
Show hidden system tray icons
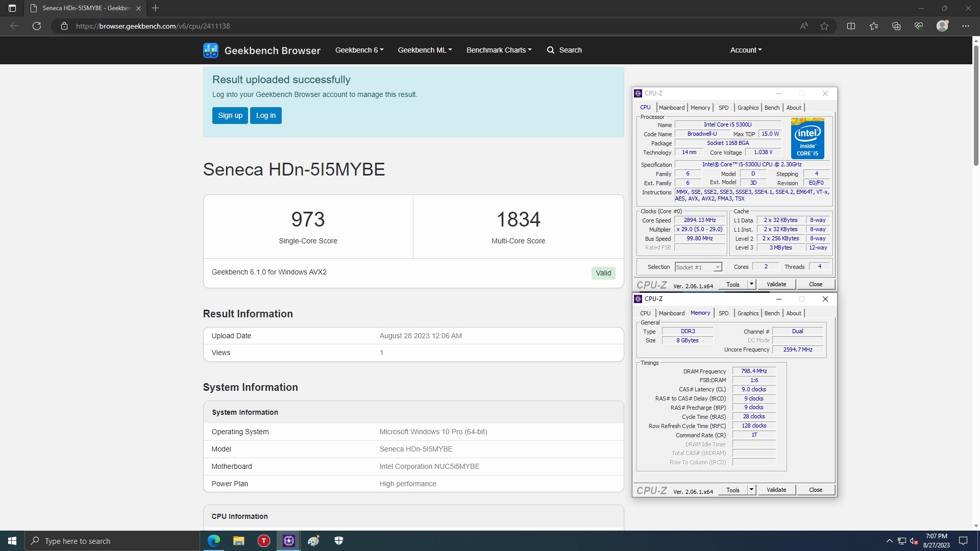889,541
